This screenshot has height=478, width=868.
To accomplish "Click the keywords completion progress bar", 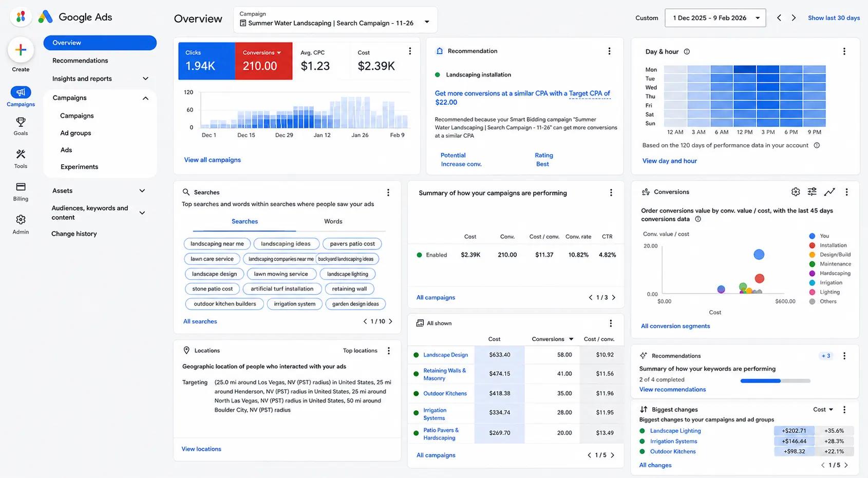I will (776, 381).
